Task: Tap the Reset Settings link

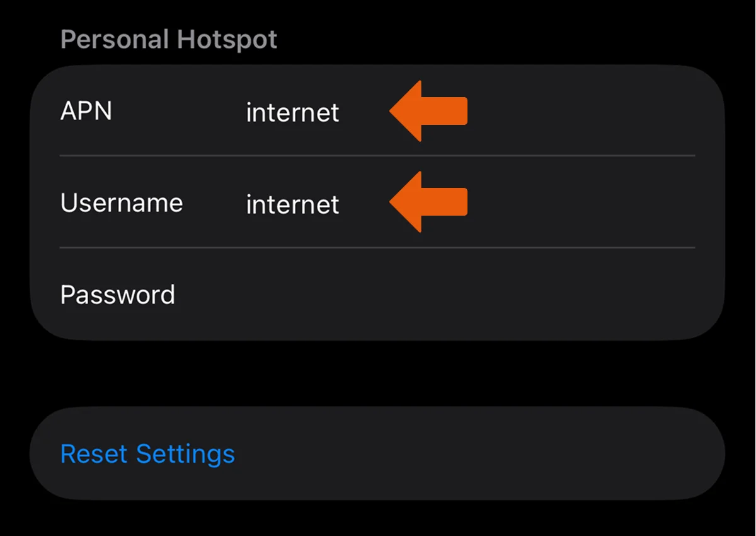Action: 147,454
